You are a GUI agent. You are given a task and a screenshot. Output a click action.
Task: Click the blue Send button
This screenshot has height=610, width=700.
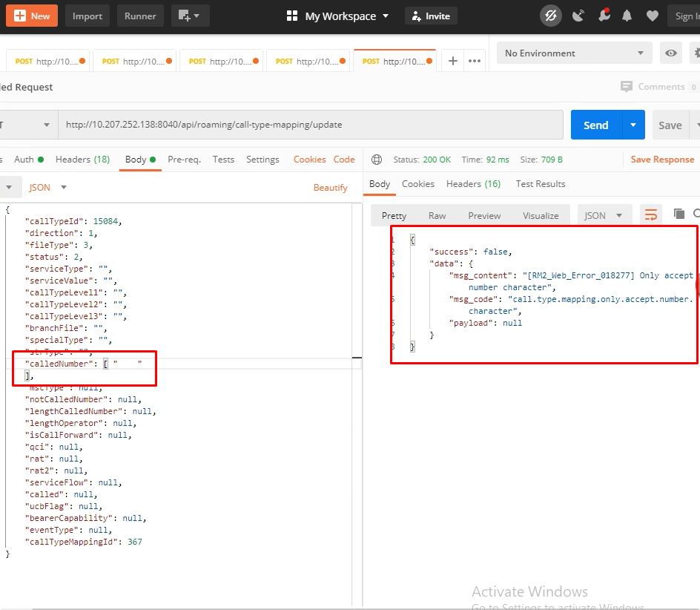coord(595,125)
